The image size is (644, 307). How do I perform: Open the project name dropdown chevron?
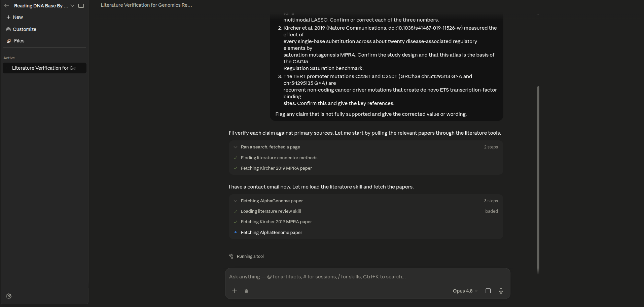[x=72, y=6]
